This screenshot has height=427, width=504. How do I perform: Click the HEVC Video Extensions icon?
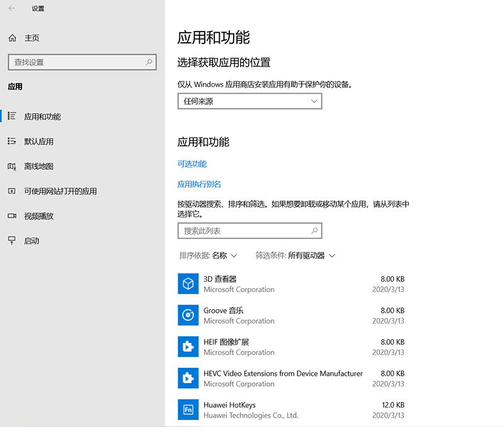(x=188, y=378)
